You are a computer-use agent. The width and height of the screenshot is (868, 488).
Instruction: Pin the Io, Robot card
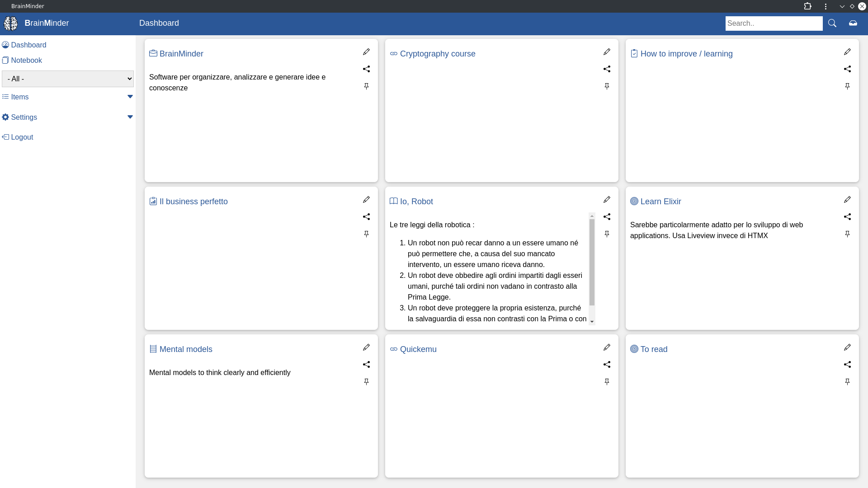click(607, 234)
